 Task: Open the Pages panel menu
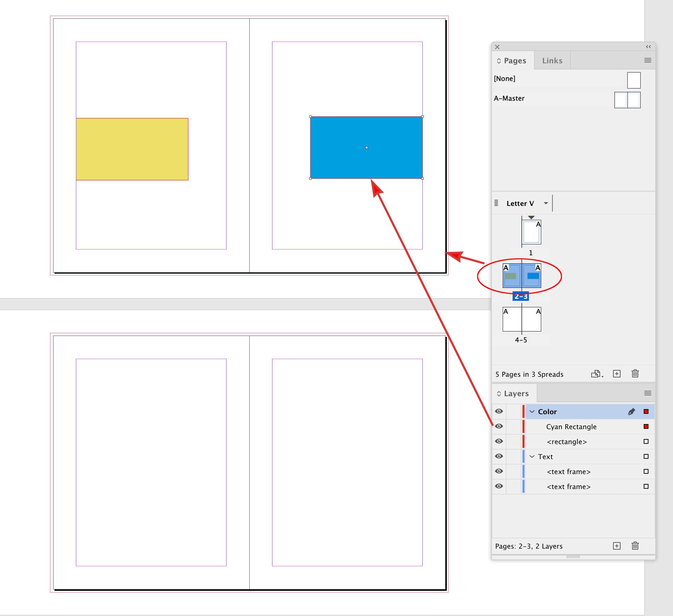pos(647,60)
